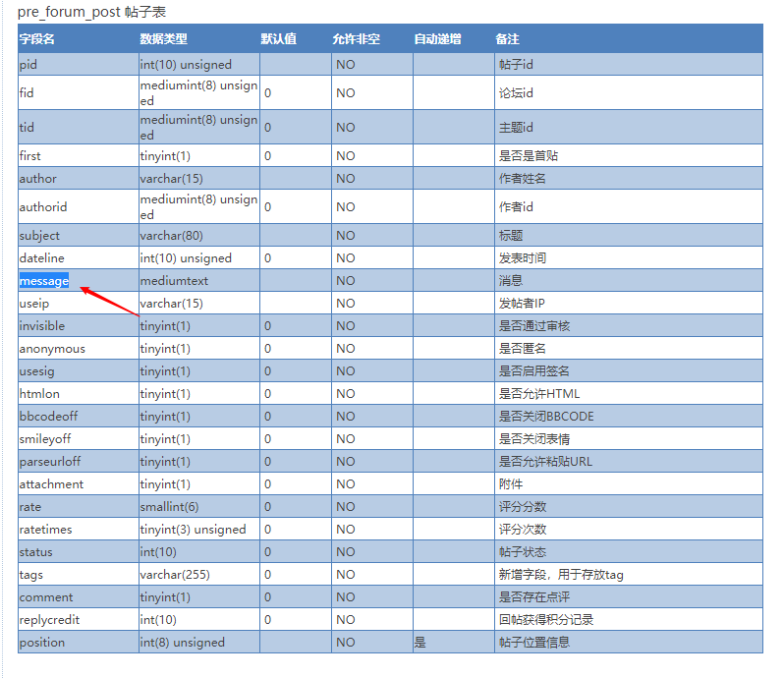This screenshot has height=678, width=784.
Task: Select the 'smileyoff' field name cell
Action: 79,438
